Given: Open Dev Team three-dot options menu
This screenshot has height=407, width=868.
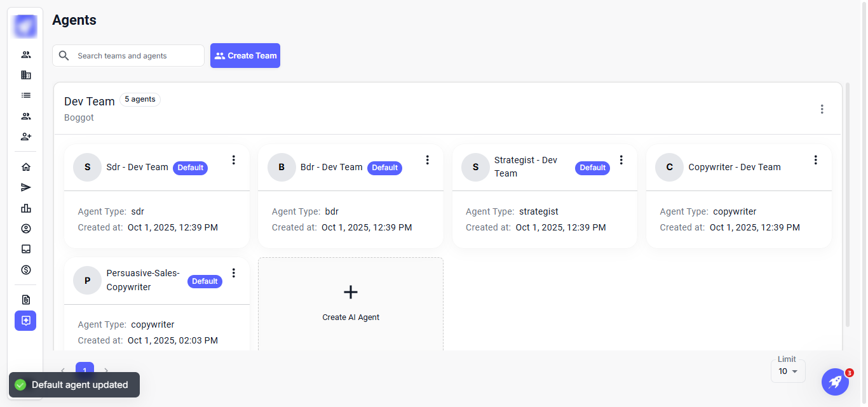Looking at the screenshot, I should 822,109.
